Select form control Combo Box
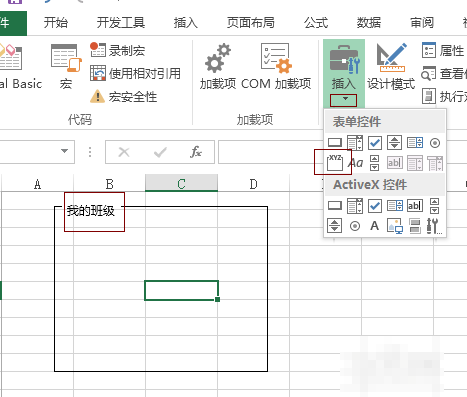This screenshot has width=467, height=397. tap(355, 143)
